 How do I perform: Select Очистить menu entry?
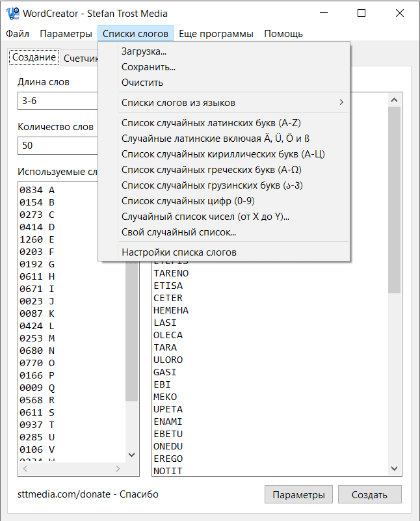pyautogui.click(x=224, y=83)
